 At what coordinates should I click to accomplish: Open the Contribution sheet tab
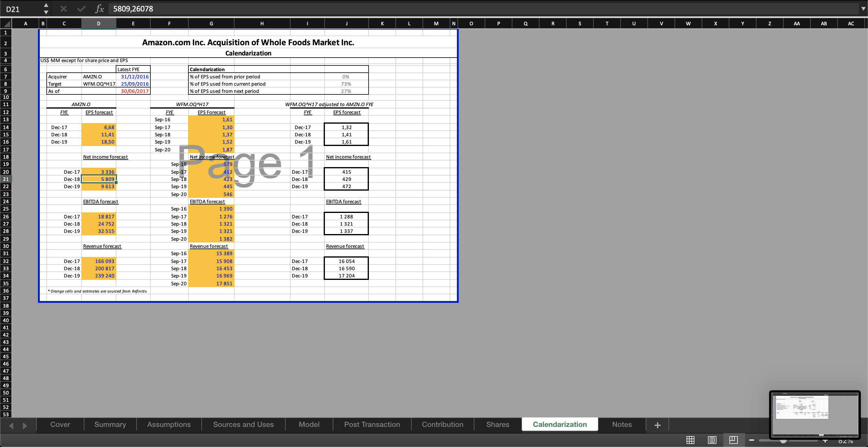[x=442, y=424]
